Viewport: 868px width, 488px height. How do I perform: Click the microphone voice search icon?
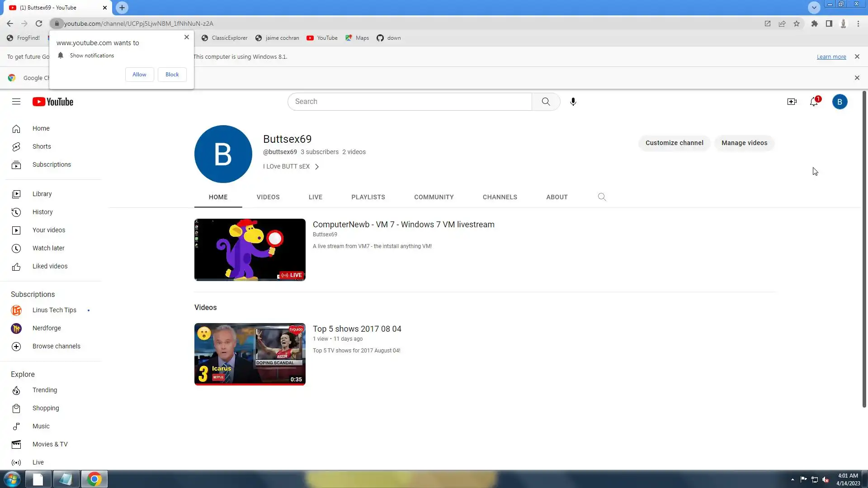[x=573, y=102]
